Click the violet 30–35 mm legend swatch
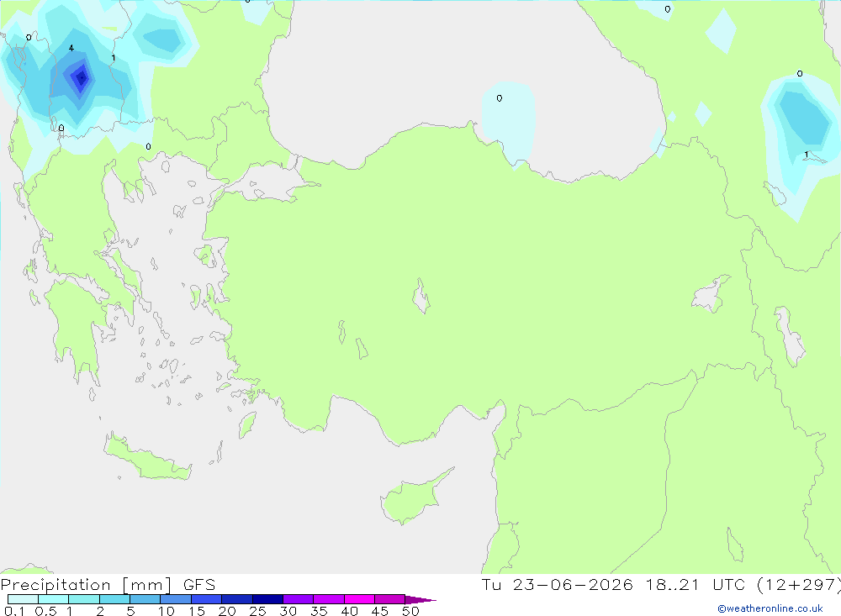The image size is (841, 616). tap(299, 599)
